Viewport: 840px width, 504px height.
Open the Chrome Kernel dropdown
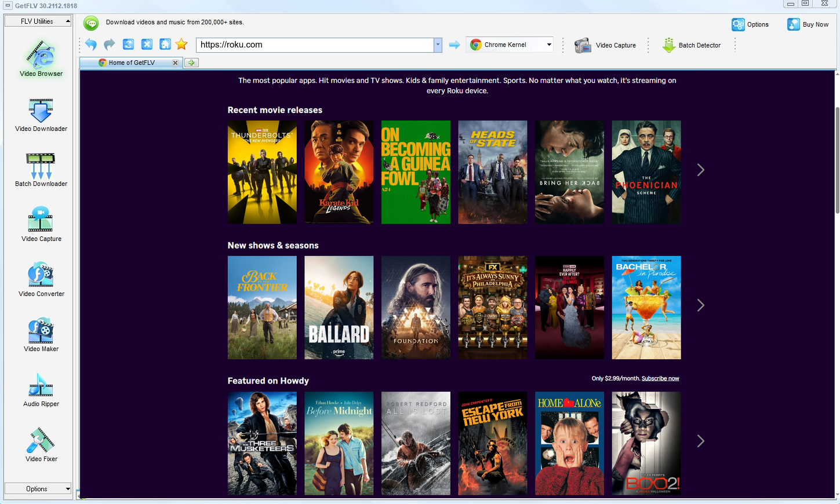(x=510, y=45)
